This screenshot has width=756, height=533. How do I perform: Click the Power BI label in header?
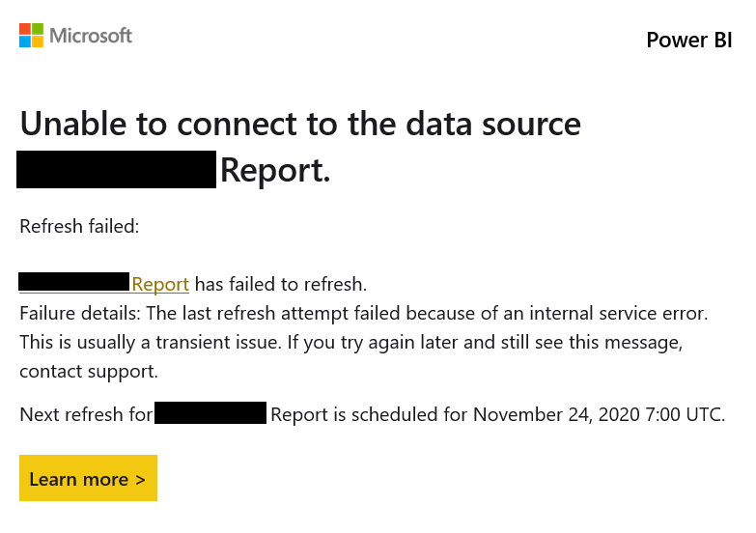[x=689, y=40]
